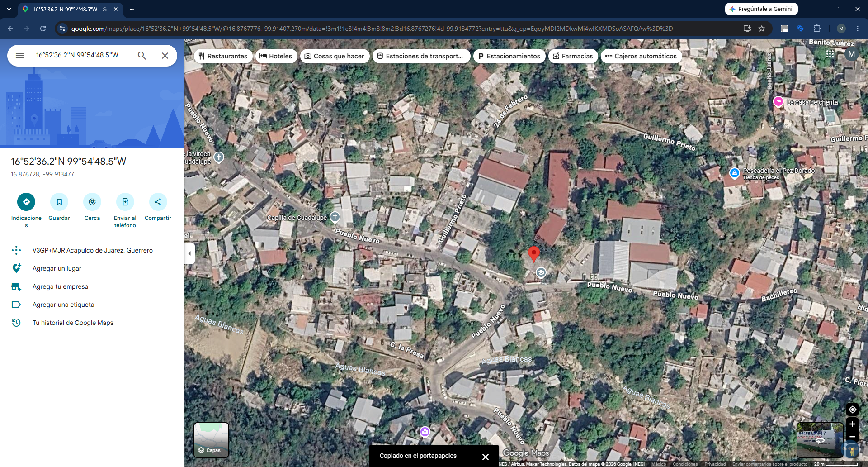868x467 pixels.
Task: Dismiss the Copiado en el portapapeles toast
Action: [485, 457]
